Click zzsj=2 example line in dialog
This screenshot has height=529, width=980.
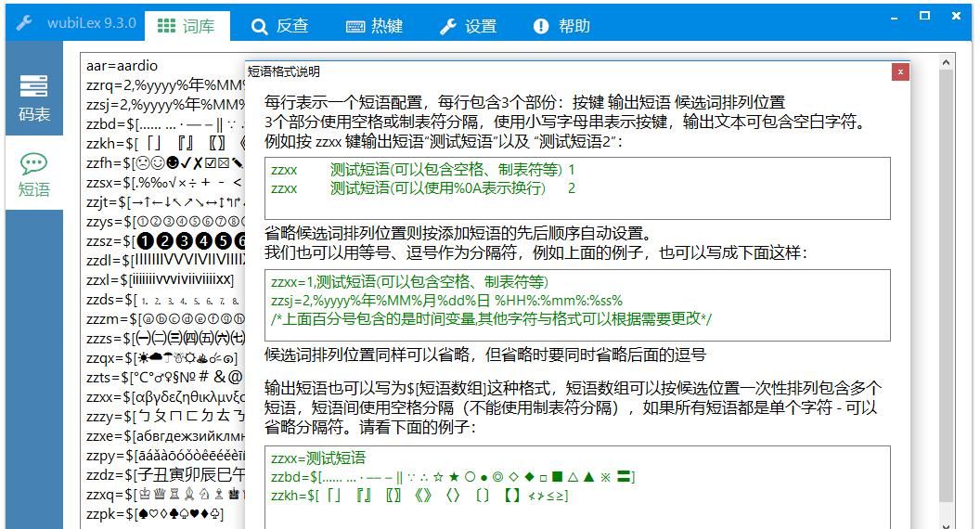tap(446, 300)
